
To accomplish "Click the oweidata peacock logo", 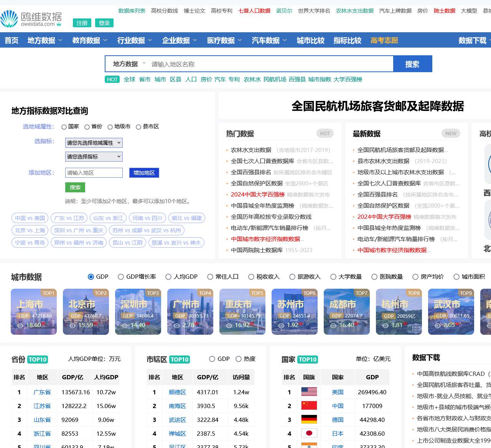I will 9,18.
